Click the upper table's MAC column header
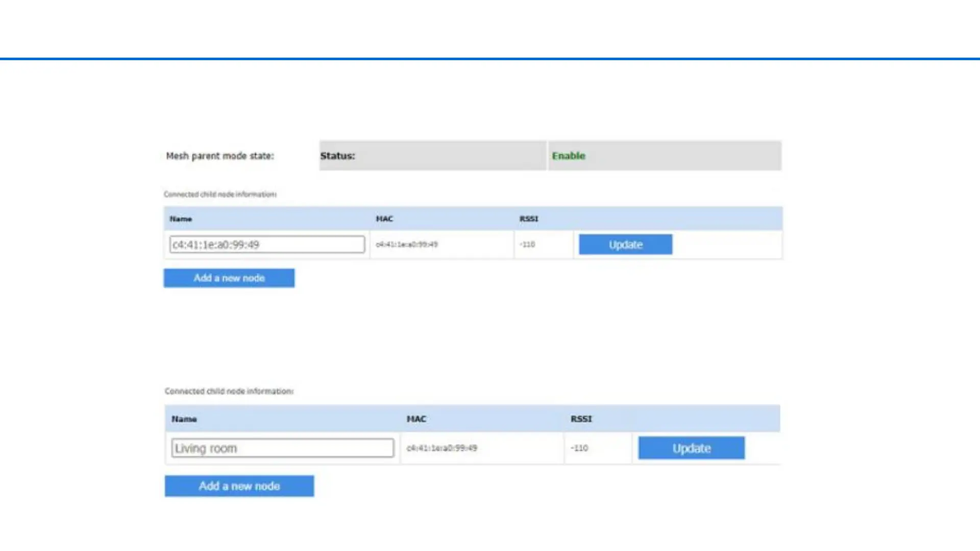This screenshot has height=551, width=980. tap(384, 219)
